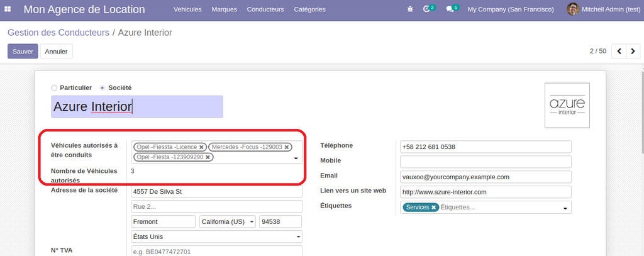Click the Rue 2... input field
The height and width of the screenshot is (256, 644).
click(216, 206)
